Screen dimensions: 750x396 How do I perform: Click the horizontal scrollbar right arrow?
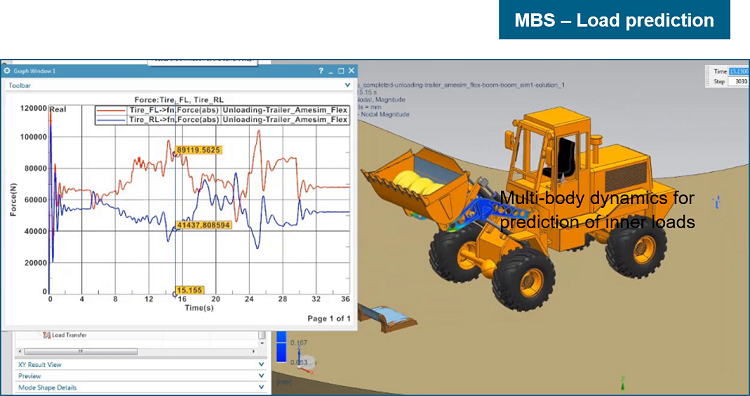[x=254, y=352]
